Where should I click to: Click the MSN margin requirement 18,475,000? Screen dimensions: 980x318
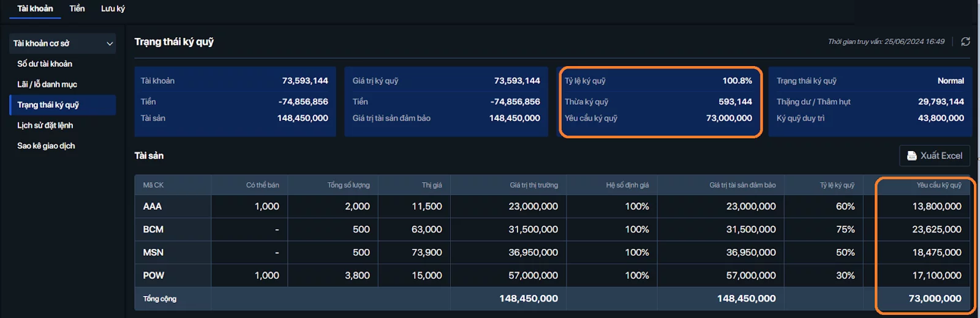coord(937,252)
